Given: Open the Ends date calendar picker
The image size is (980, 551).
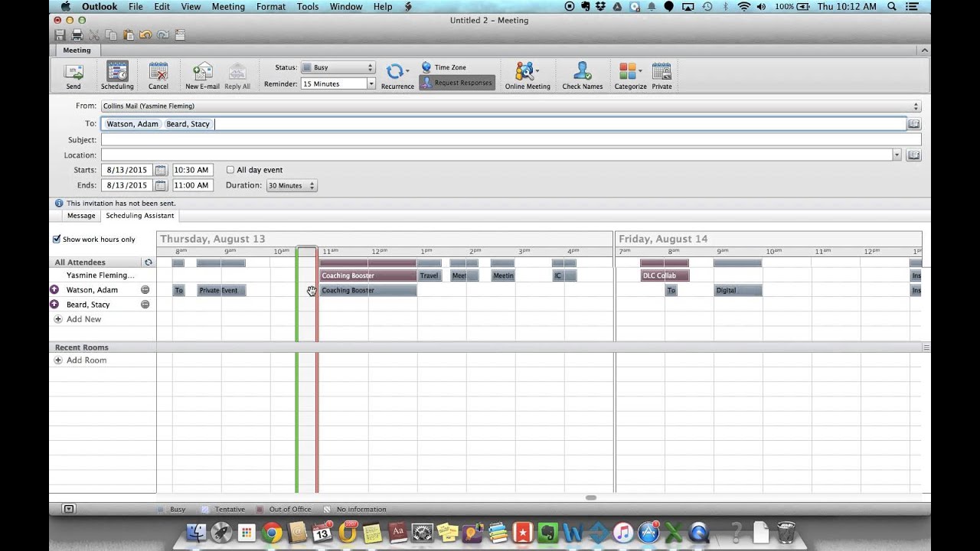Looking at the screenshot, I should coord(160,185).
